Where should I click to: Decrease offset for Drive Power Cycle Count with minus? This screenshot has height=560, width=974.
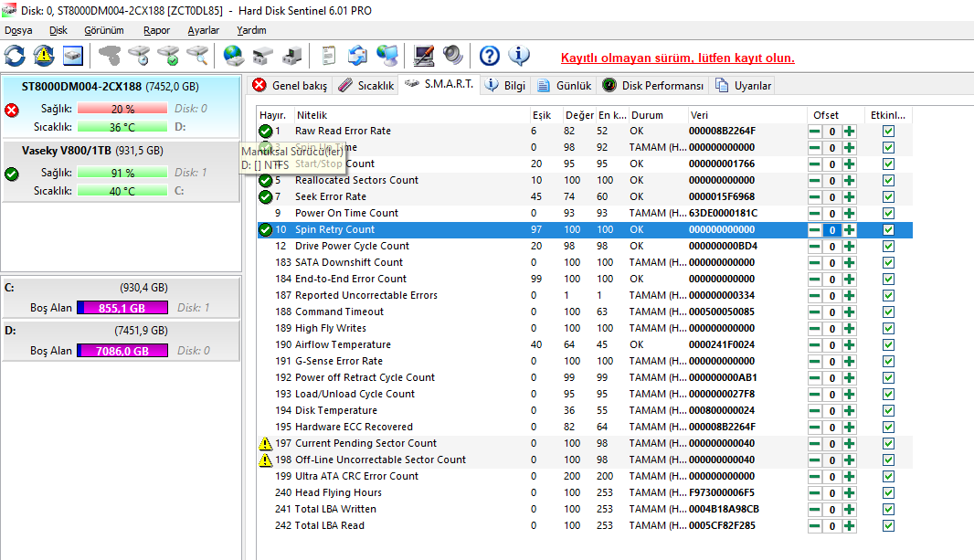[x=814, y=247]
